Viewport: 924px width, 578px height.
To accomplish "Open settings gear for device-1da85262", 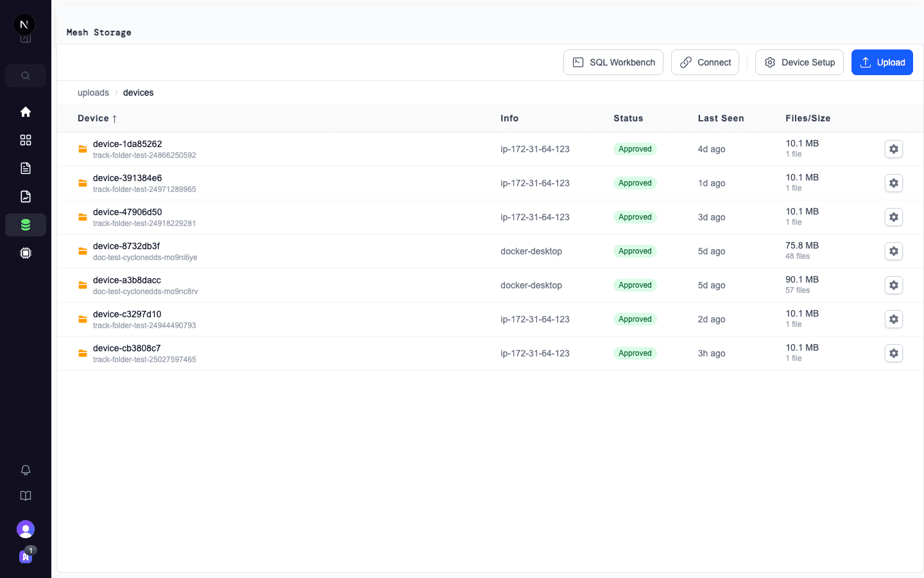I will pos(894,149).
